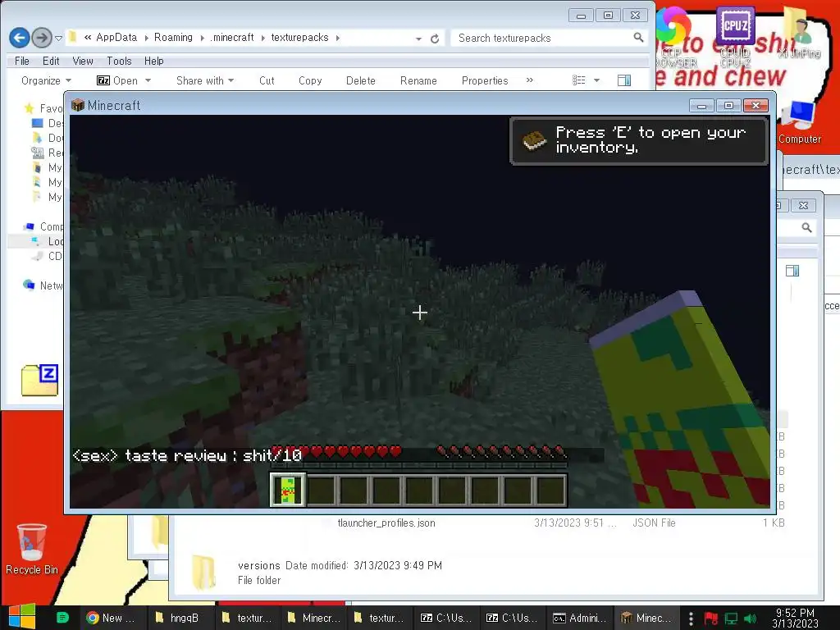Click the network tray icon
The image size is (840, 630).
click(x=731, y=619)
